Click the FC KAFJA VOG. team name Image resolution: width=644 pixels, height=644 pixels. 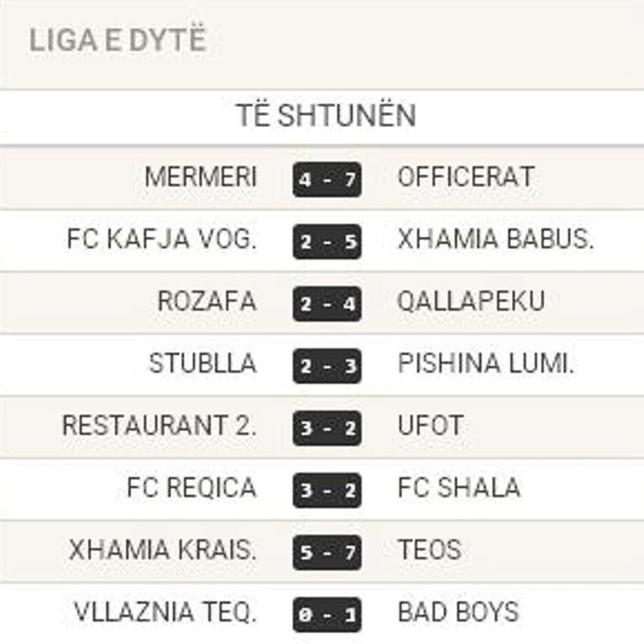pos(162,240)
